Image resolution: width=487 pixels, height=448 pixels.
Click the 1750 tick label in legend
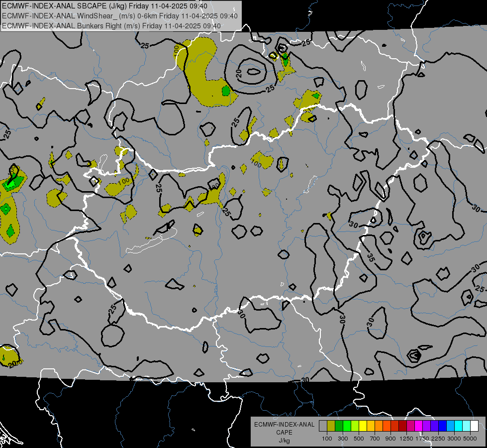pos(422,439)
